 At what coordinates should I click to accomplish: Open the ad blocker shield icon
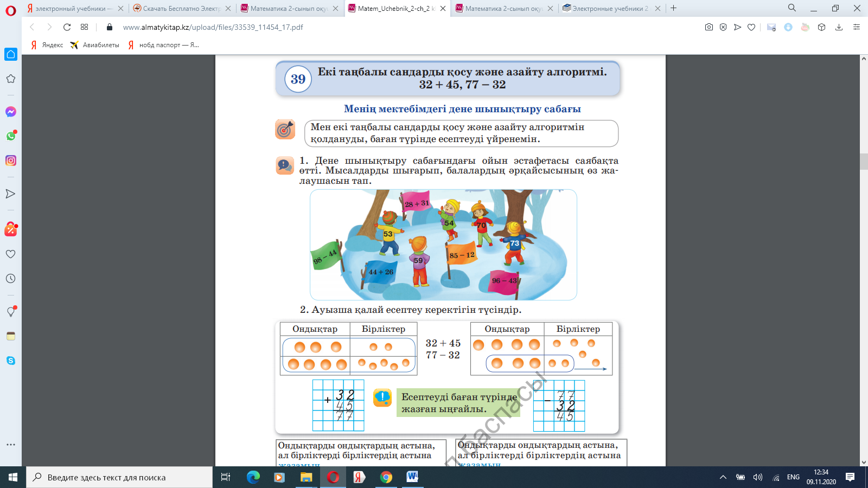(x=723, y=27)
